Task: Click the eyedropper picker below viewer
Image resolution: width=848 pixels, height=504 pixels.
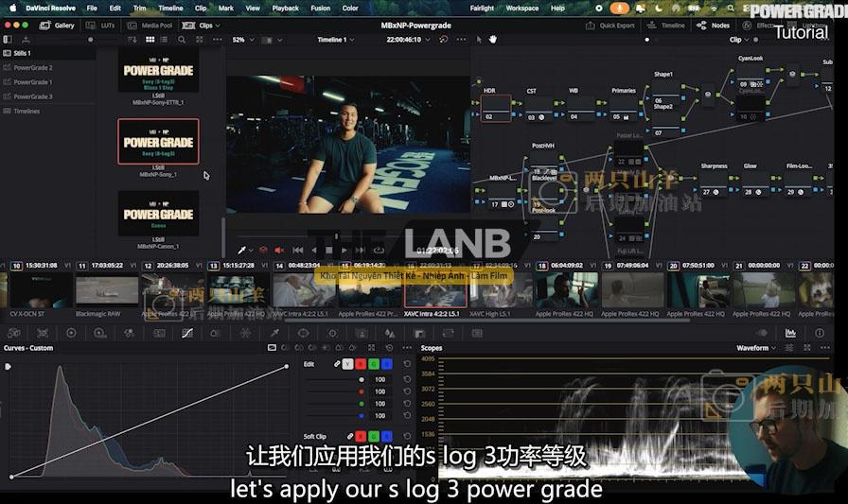Action: (242, 250)
